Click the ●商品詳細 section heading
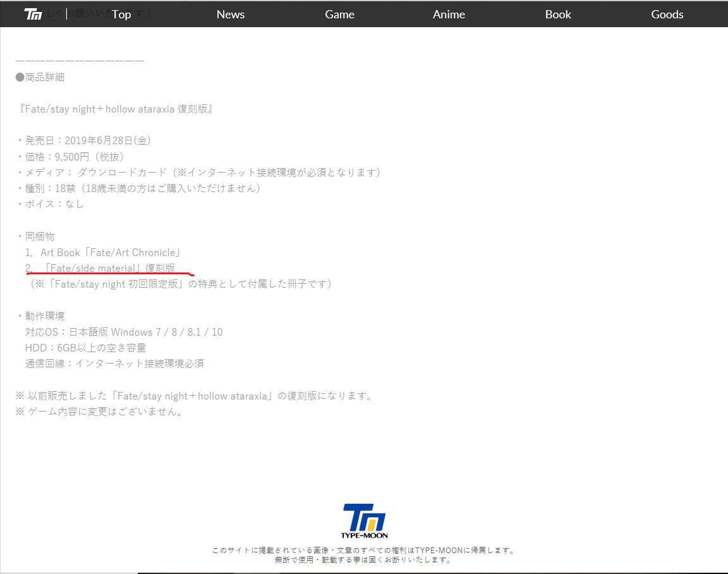728x574 pixels. point(40,77)
